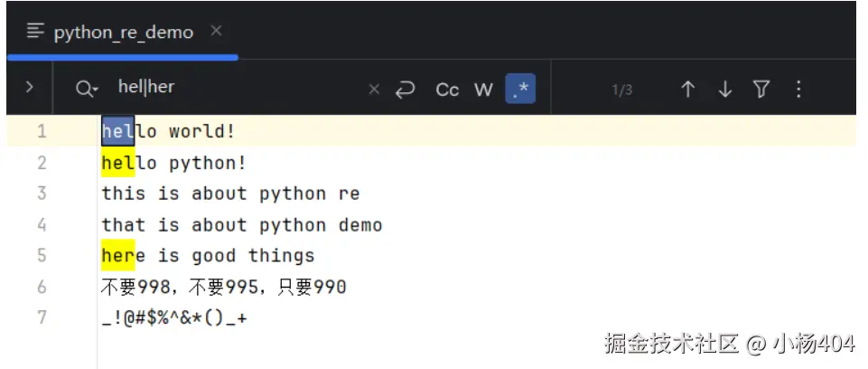The height and width of the screenshot is (369, 868).
Task: Toggle Match Case (Cc) option
Action: (x=447, y=90)
